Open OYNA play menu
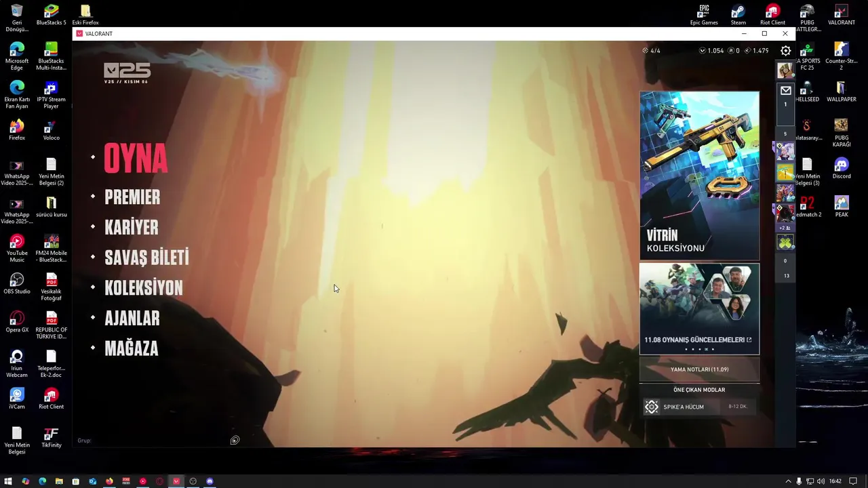This screenshot has height=488, width=868. 136,158
